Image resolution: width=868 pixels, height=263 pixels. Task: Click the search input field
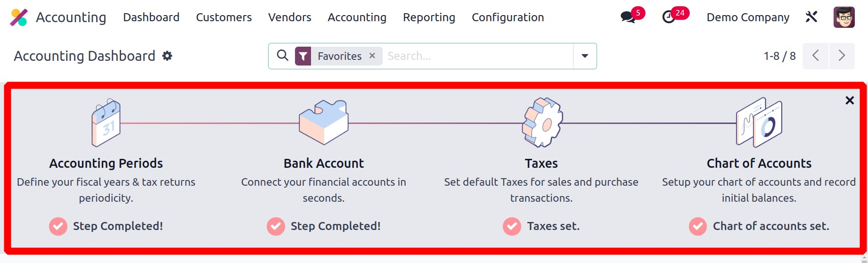[476, 56]
